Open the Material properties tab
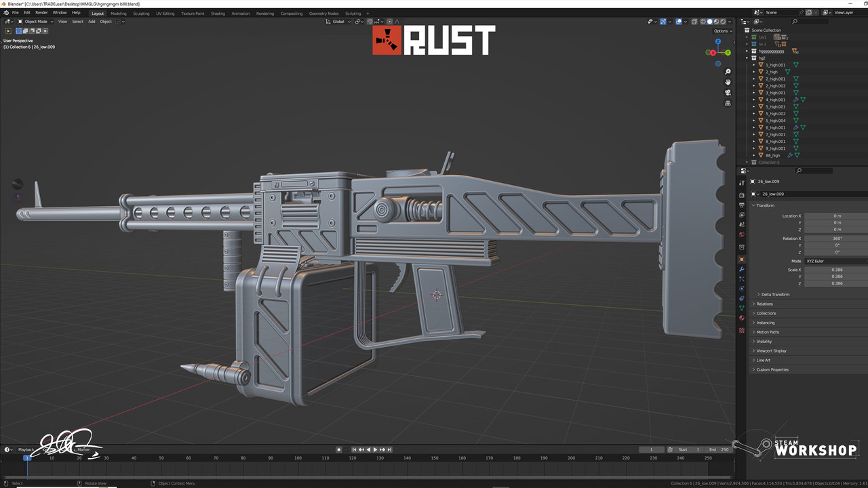This screenshot has height=488, width=868. click(x=742, y=318)
